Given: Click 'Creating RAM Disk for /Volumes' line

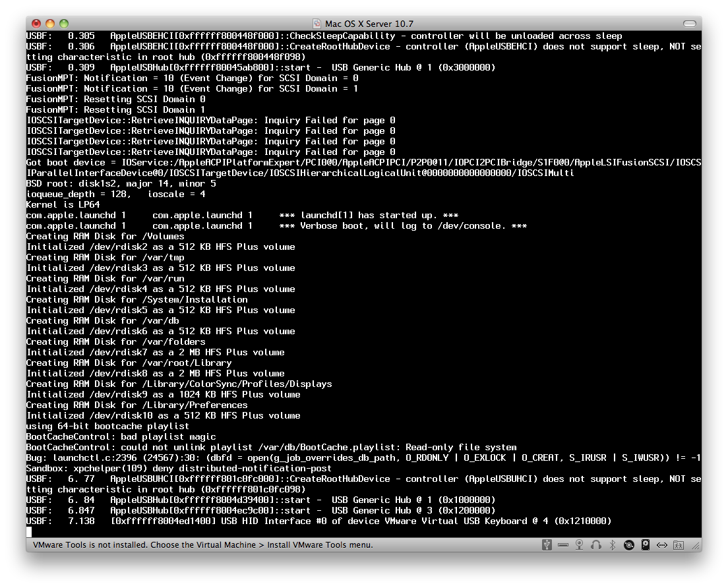Looking at the screenshot, I should [105, 236].
